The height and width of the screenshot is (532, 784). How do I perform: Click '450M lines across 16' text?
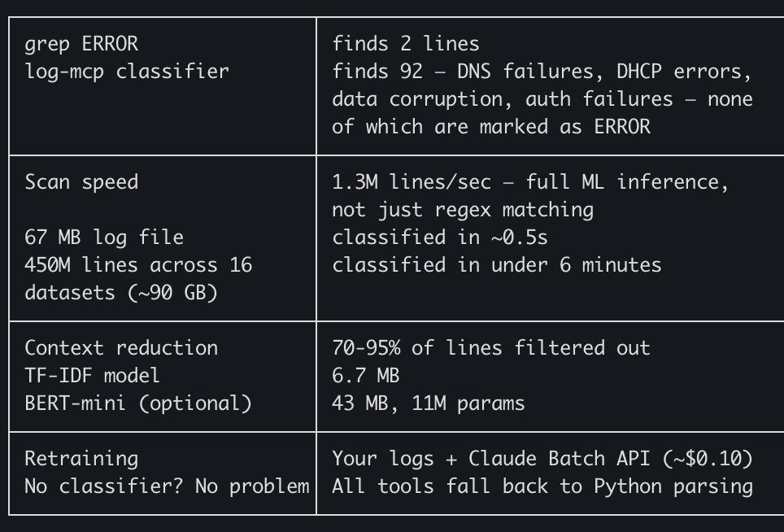pos(138,265)
